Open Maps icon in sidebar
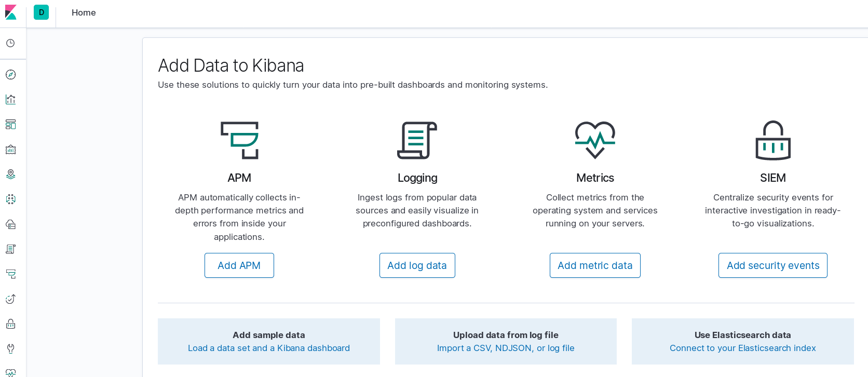Image resolution: width=868 pixels, height=377 pixels. [x=10, y=174]
